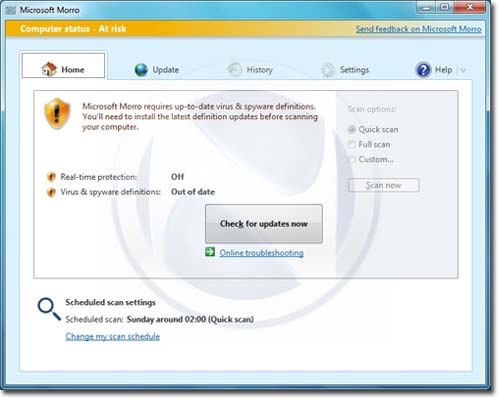Screen dimensions: 500x399
Task: Select the Quick scan radio button
Action: [352, 129]
